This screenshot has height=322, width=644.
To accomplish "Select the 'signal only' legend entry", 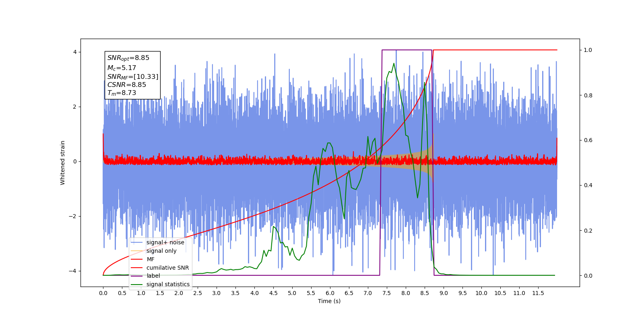I will point(154,251).
